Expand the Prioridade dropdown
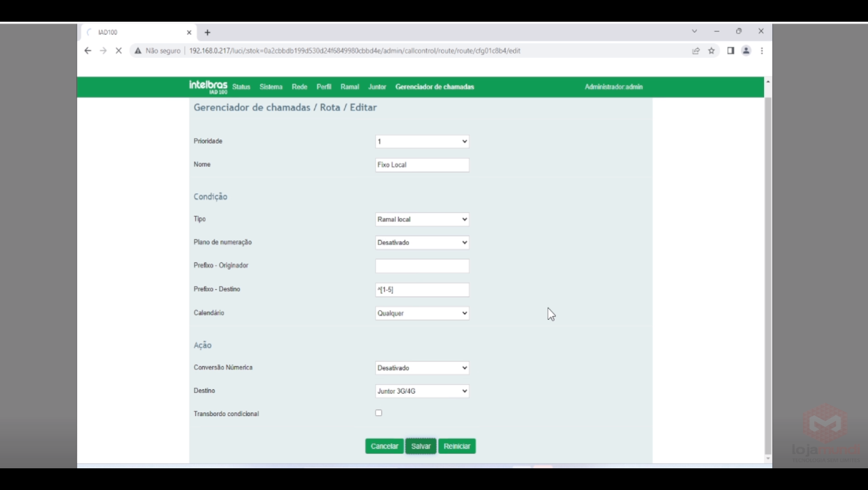Image resolution: width=868 pixels, height=490 pixels. [x=422, y=142]
